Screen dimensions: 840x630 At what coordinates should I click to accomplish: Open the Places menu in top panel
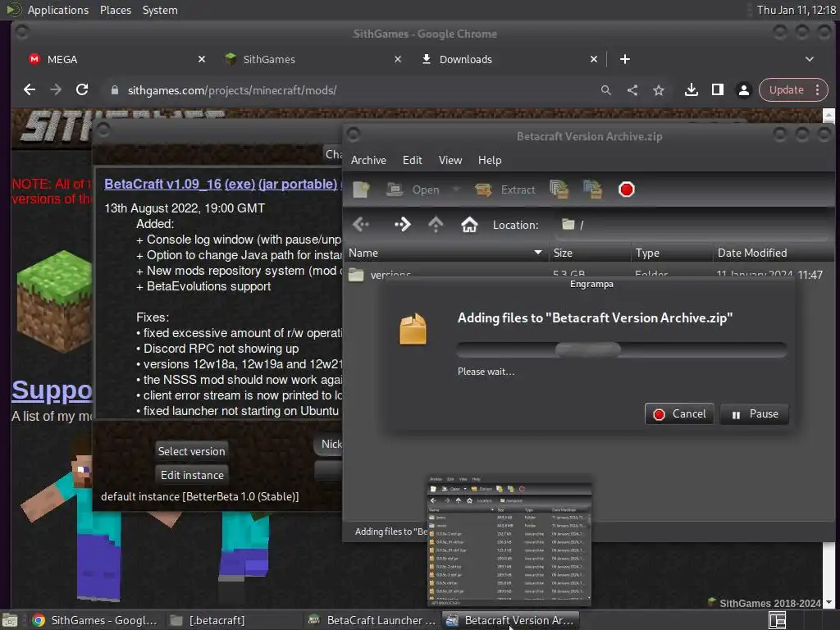(115, 10)
